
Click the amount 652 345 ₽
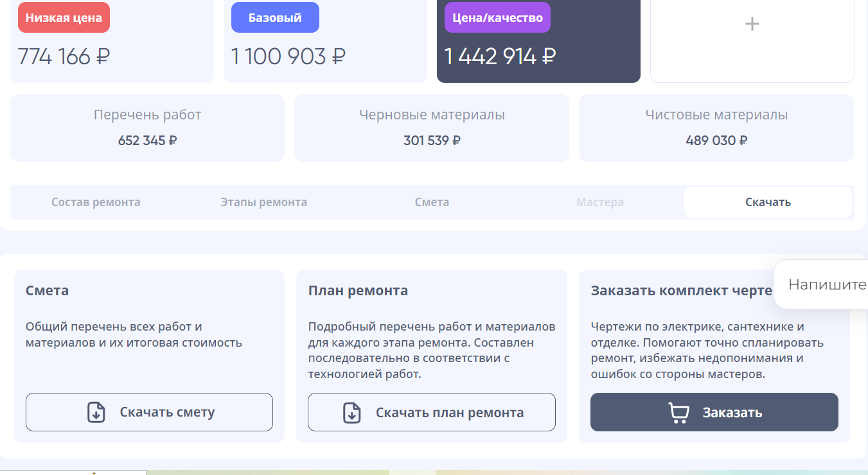tap(147, 141)
